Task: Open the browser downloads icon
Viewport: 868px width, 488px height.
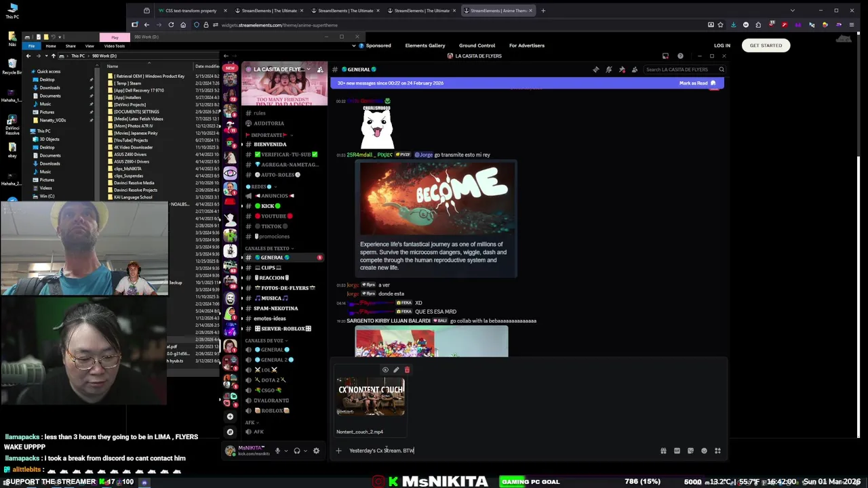Action: [x=733, y=25]
